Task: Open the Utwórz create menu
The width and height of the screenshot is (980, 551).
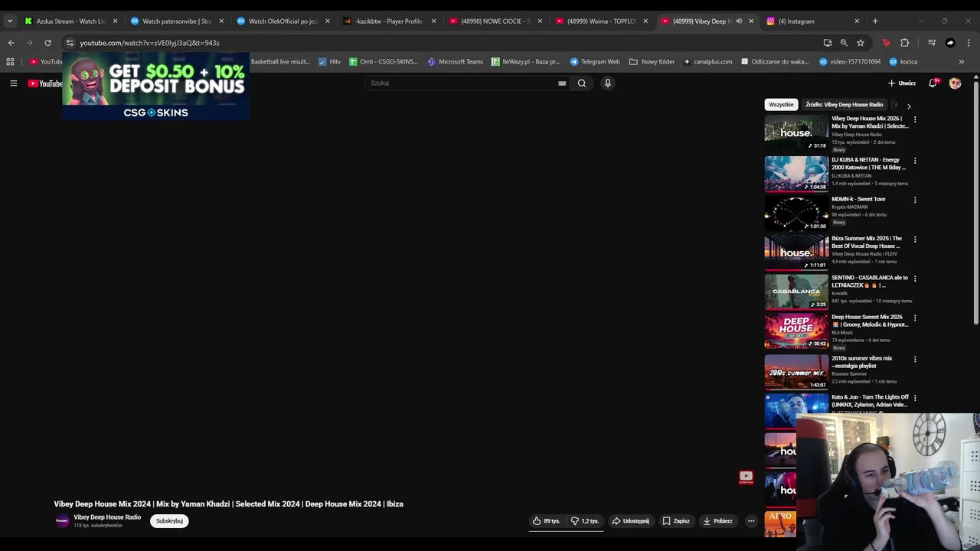Action: pos(902,83)
